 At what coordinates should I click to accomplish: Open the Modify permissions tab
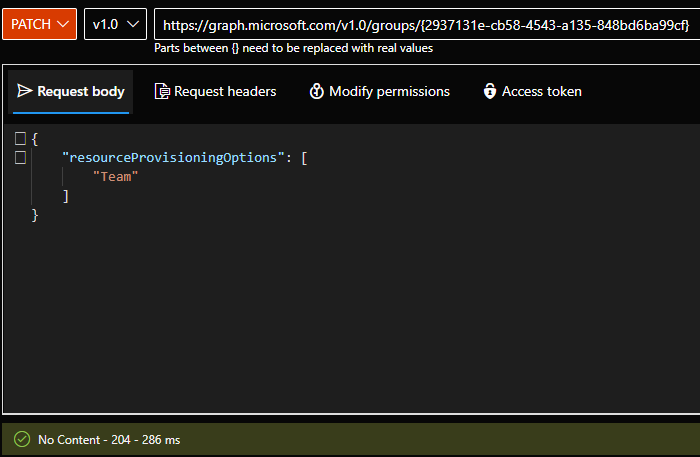[379, 91]
